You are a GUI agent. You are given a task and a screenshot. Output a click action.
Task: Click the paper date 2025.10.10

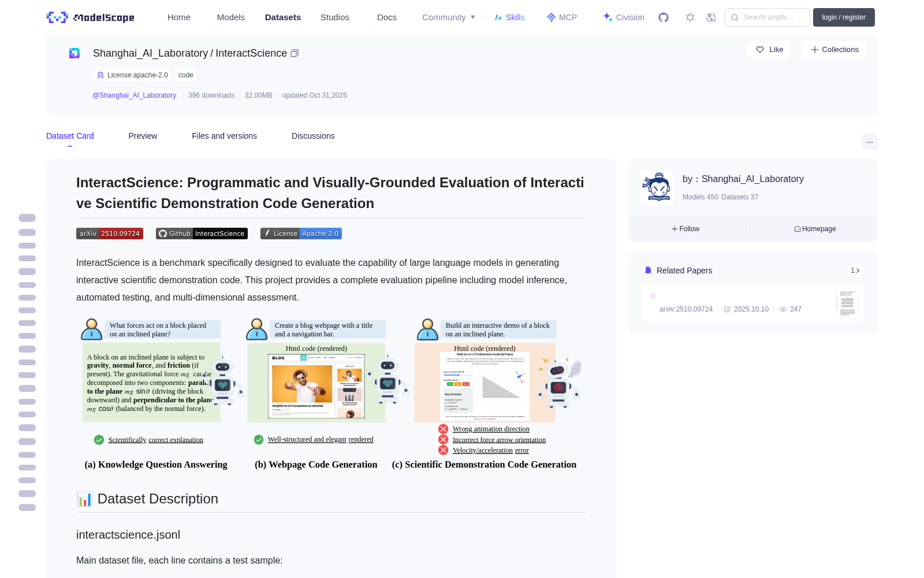pyautogui.click(x=746, y=309)
